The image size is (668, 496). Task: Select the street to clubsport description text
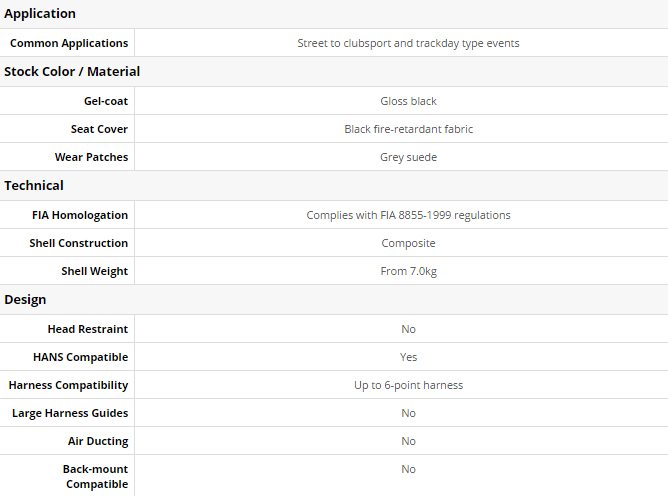408,43
